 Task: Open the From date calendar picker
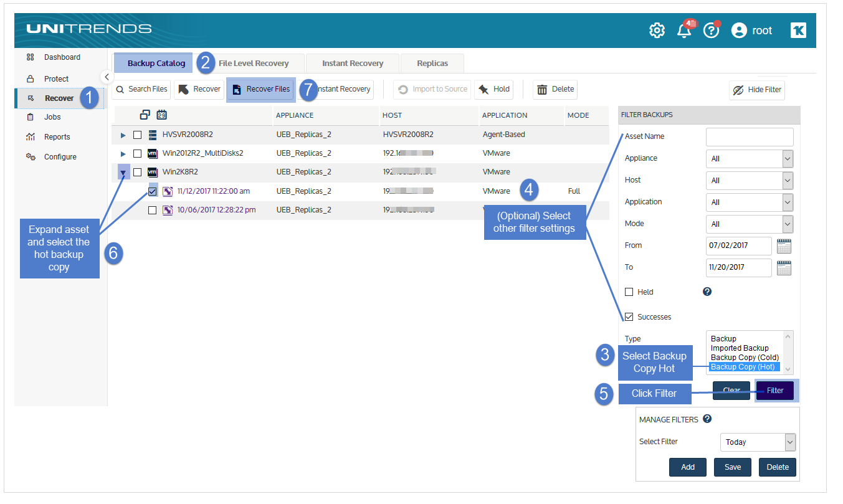(784, 246)
